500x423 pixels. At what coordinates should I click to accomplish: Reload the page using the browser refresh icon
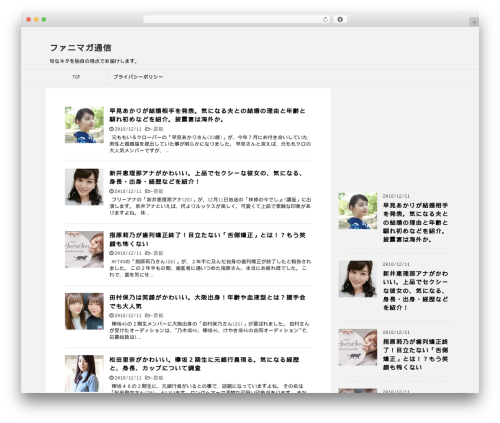pyautogui.click(x=325, y=19)
